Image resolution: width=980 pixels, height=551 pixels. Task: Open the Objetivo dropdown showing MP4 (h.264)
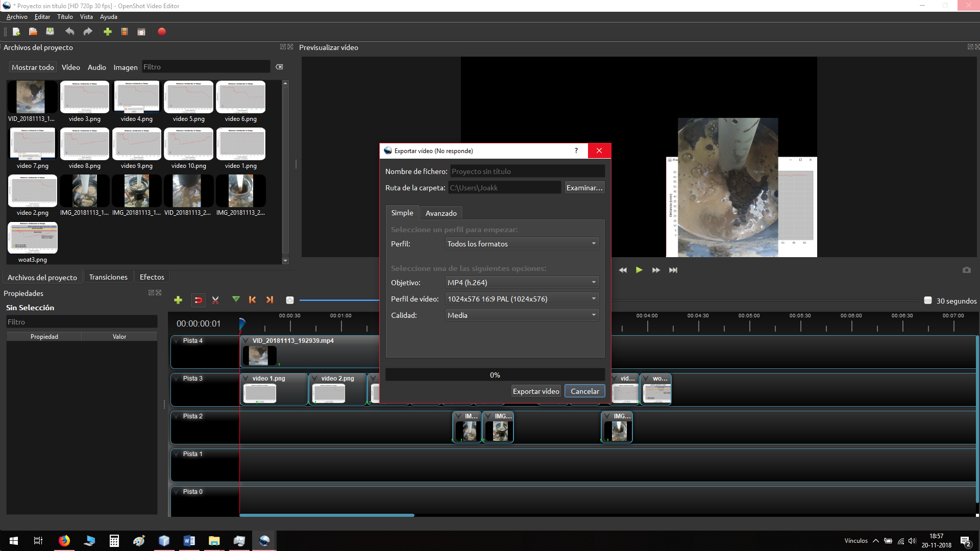click(522, 282)
